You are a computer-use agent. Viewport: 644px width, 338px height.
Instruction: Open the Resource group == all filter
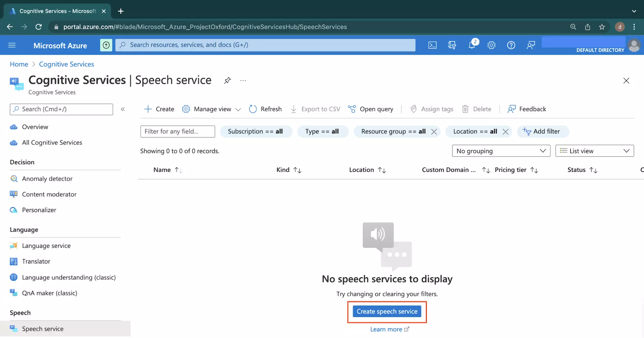[x=393, y=132]
